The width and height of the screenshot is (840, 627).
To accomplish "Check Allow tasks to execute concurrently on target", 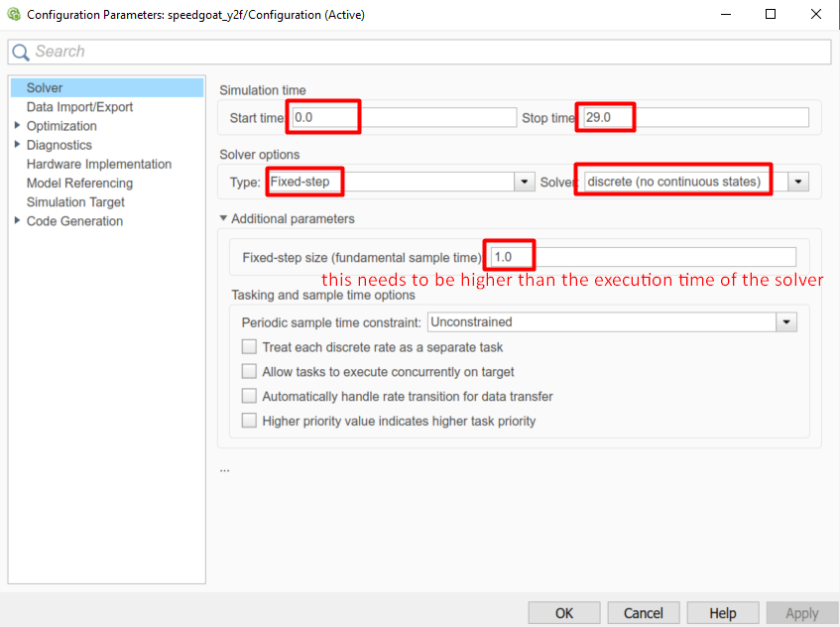I will tap(250, 372).
